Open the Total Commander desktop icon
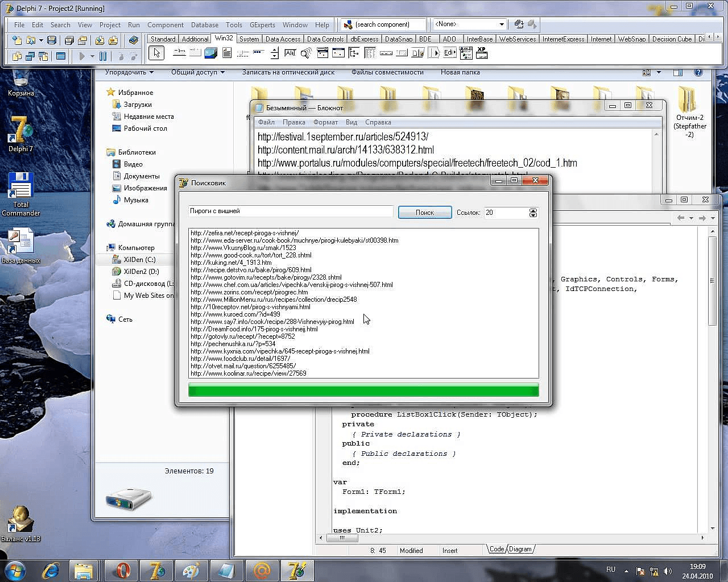The width and height of the screenshot is (728, 582). (20, 194)
